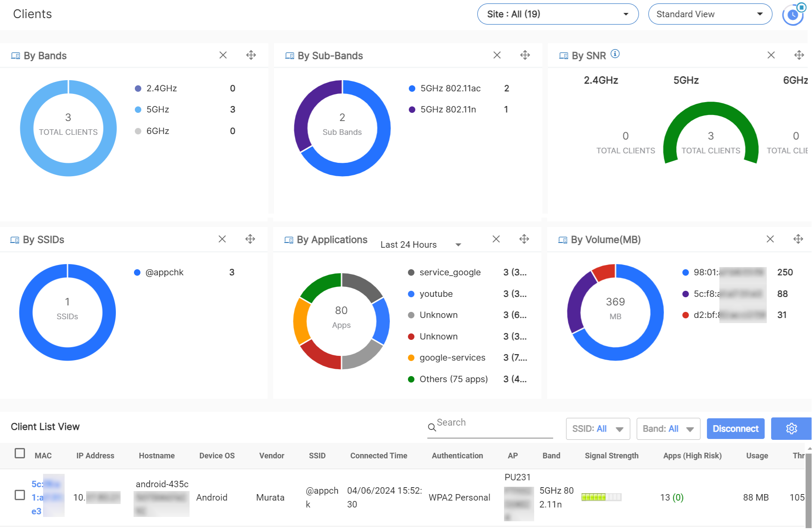
Task: Check the android-435c client row checkbox
Action: (x=20, y=495)
